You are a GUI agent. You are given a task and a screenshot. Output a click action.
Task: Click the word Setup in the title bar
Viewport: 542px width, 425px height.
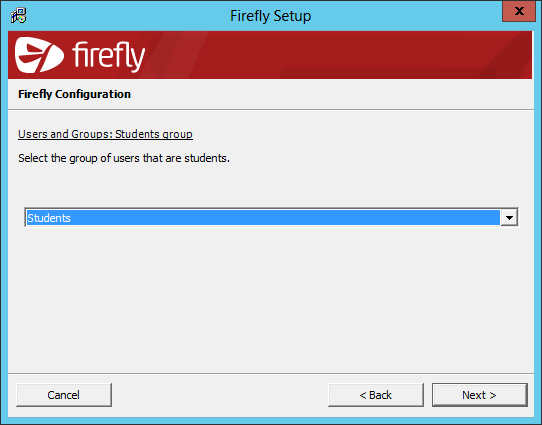(292, 16)
